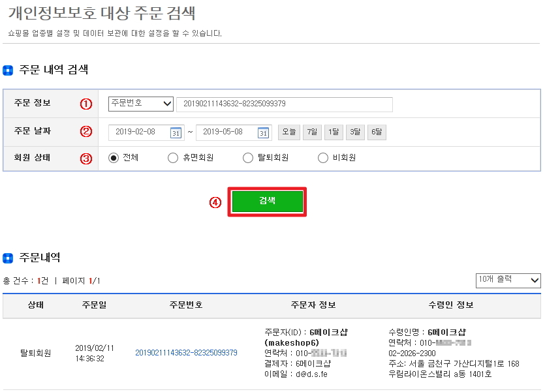Set date range with 오늘 button
This screenshot has width=545, height=392.
[288, 132]
